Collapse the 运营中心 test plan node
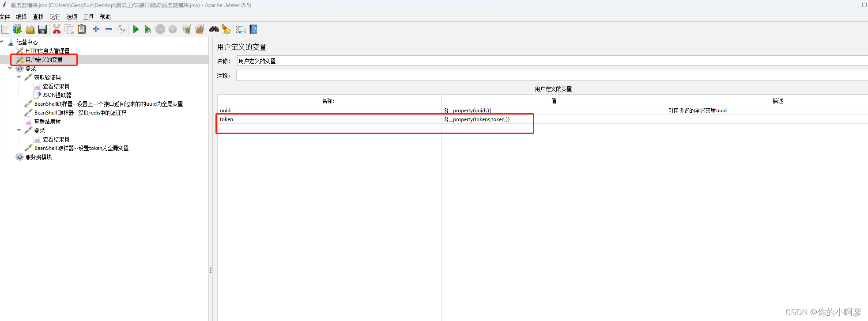 pos(2,42)
